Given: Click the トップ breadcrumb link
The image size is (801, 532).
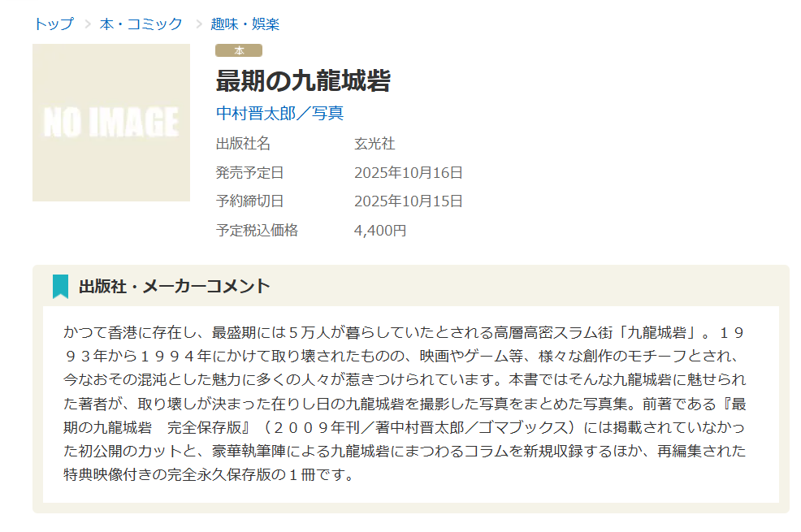Looking at the screenshot, I should tap(53, 24).
